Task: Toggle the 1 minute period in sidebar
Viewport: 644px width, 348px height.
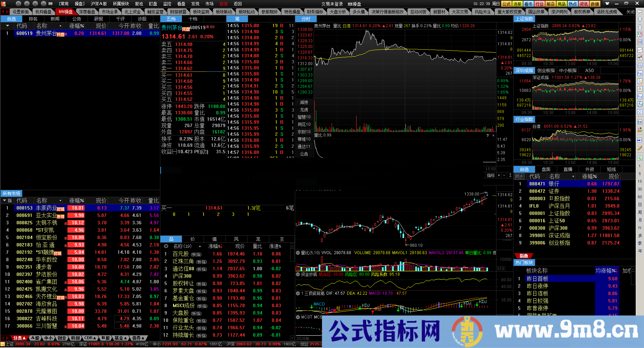Action: [640, 166]
